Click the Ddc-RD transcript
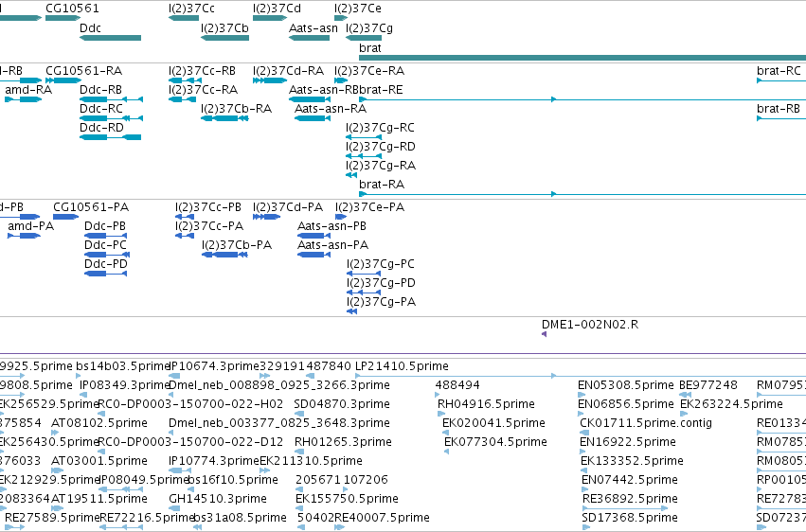 (x=110, y=137)
